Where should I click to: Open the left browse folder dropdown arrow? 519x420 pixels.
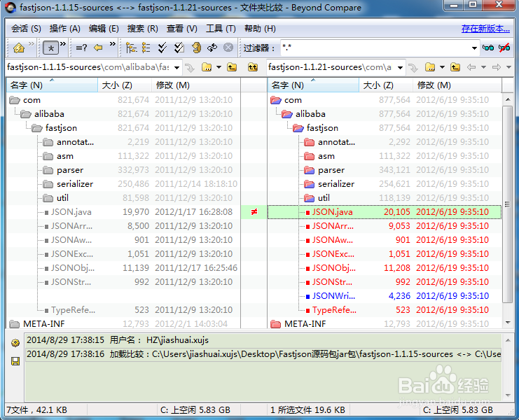click(219, 67)
